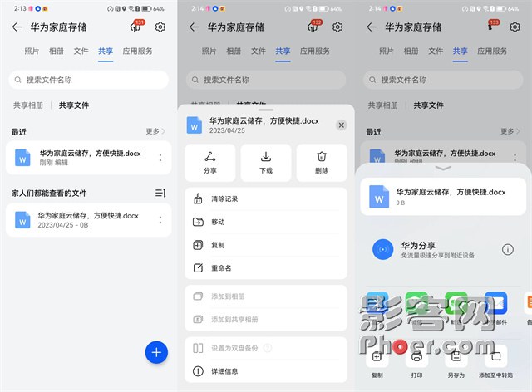Screen dimensions: 532x392
Task: Open transfer list icon with badge 132
Action: pos(314,26)
